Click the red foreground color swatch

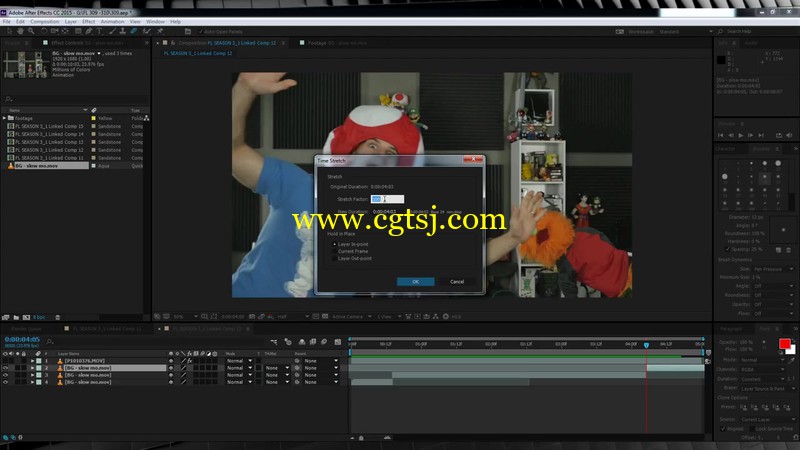[x=784, y=343]
